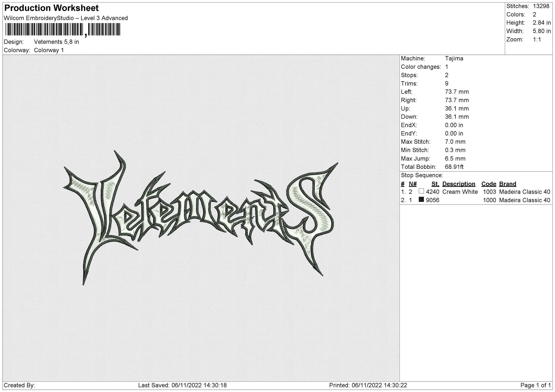Click the St. column header
The height and width of the screenshot is (392, 555).
tap(435, 184)
